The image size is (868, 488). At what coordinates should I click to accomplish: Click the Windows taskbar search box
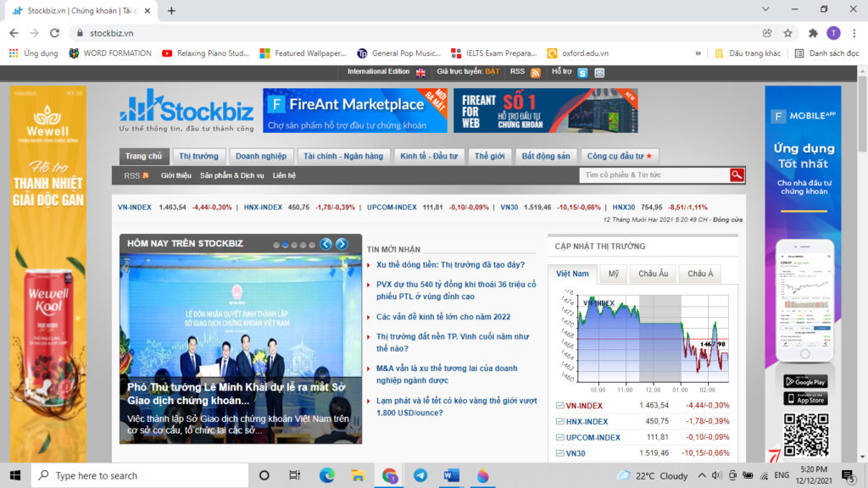pyautogui.click(x=140, y=475)
